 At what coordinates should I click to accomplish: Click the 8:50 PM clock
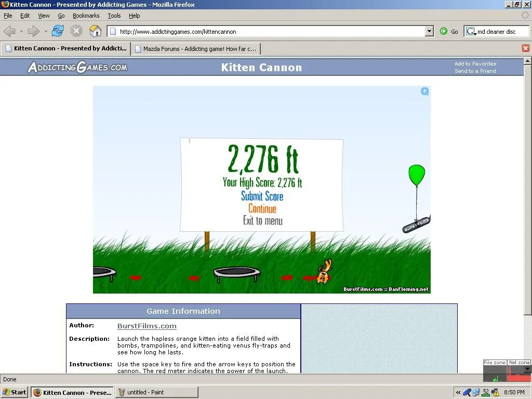(x=514, y=393)
